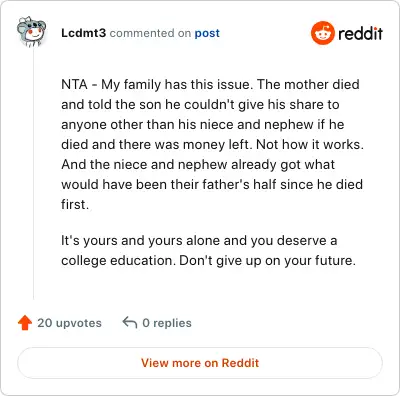Open Lcdmt3's Snoo avatar
Viewport: 400px width, 396px height.
[31, 32]
